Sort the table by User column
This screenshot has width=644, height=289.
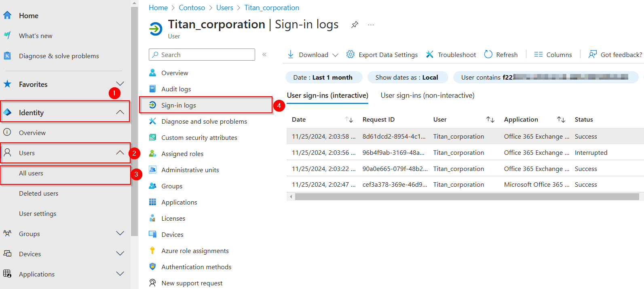point(490,120)
